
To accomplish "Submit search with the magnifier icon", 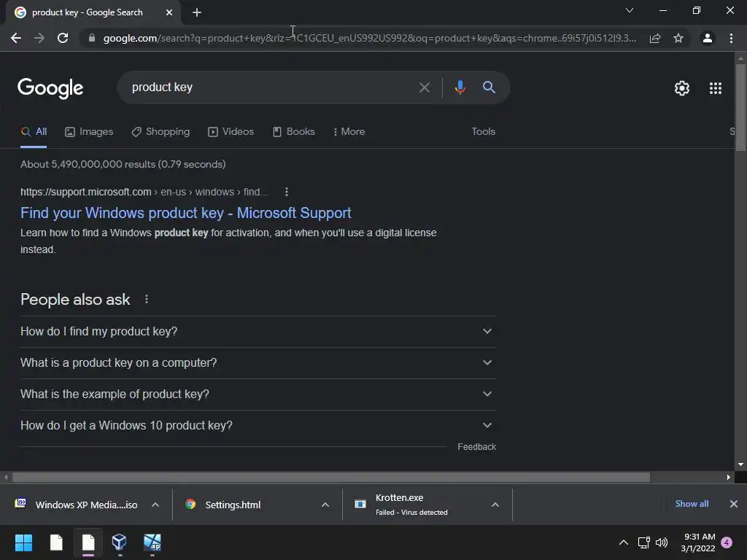I will click(x=489, y=87).
